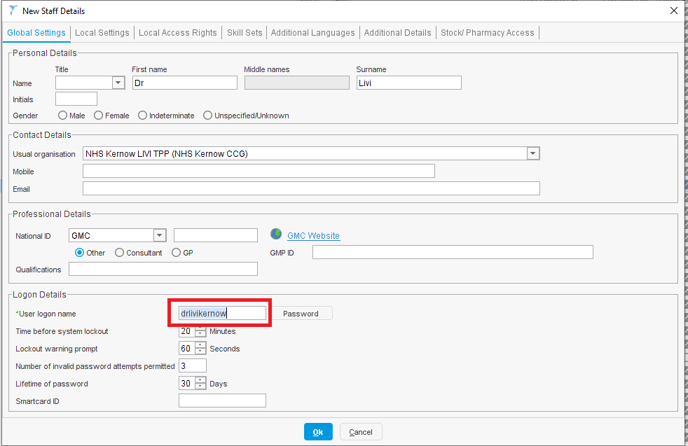Click the Email input field
The width and height of the screenshot is (688, 446).
pos(311,188)
